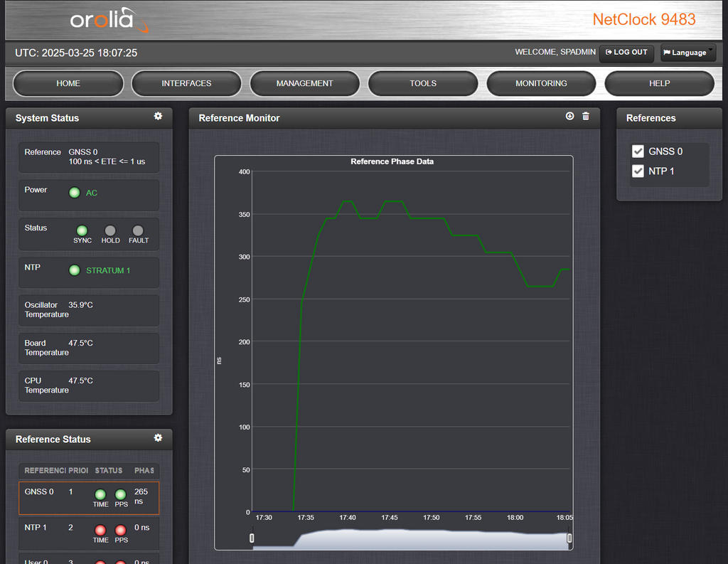Click NTP 1 TIME red indicator
Screen dimensions: 728x564
point(100,530)
